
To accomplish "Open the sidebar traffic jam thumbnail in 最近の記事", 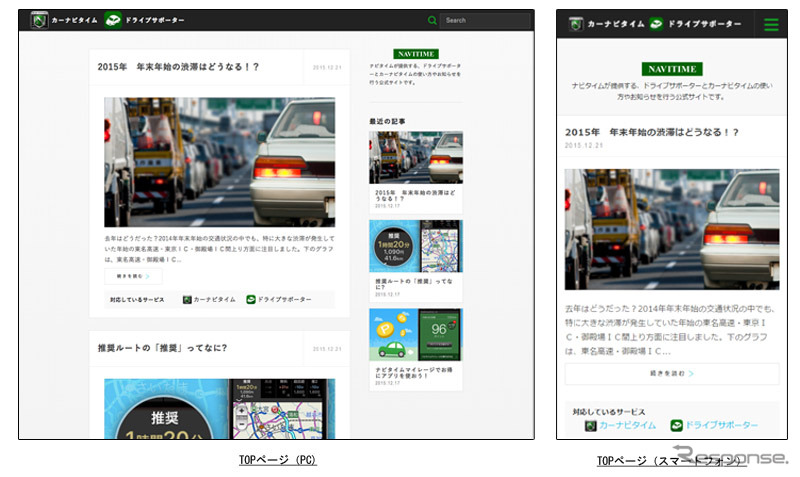I will coord(415,157).
